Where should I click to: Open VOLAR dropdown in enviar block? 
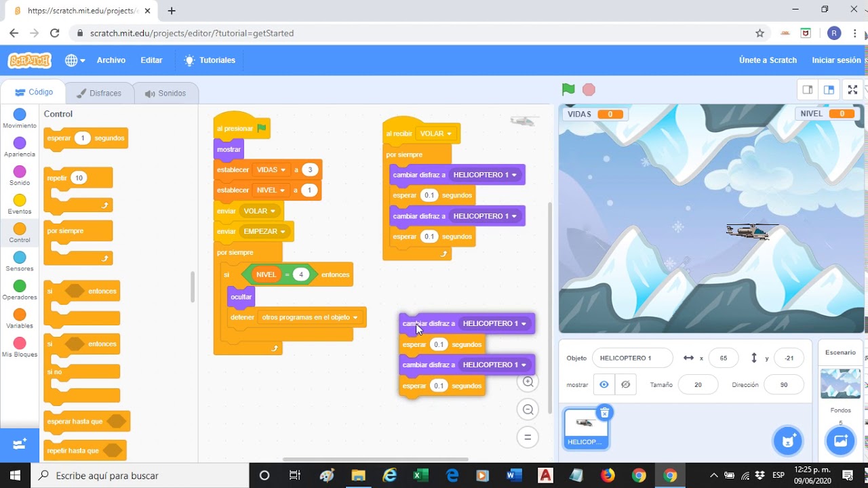pyautogui.click(x=260, y=211)
